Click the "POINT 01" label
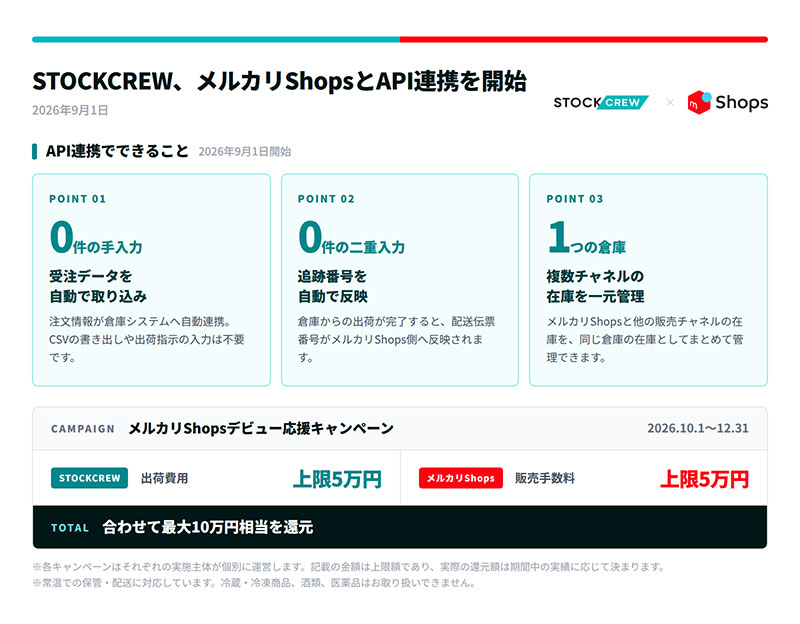Image resolution: width=800 pixels, height=624 pixels. tap(78, 199)
